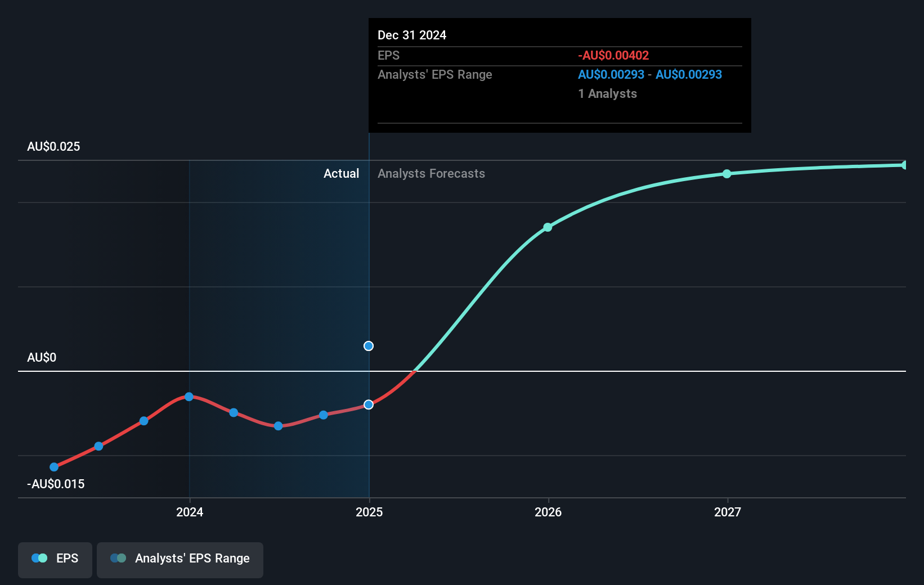The height and width of the screenshot is (585, 924).
Task: Toggle the Analysts' EPS Range legend series
Action: coord(180,560)
